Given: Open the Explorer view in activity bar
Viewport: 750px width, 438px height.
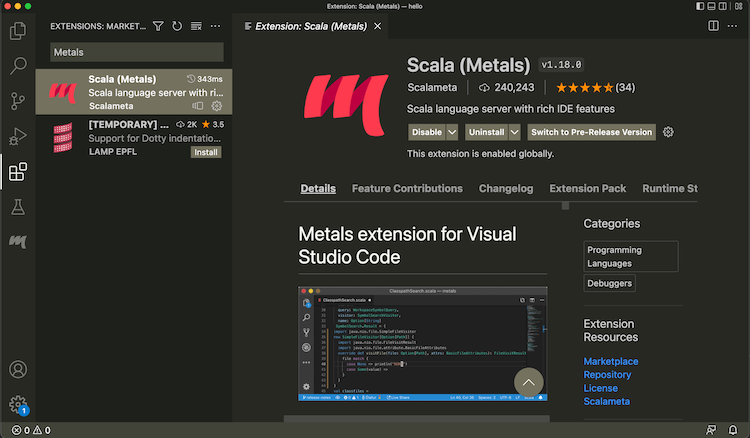Looking at the screenshot, I should (18, 31).
